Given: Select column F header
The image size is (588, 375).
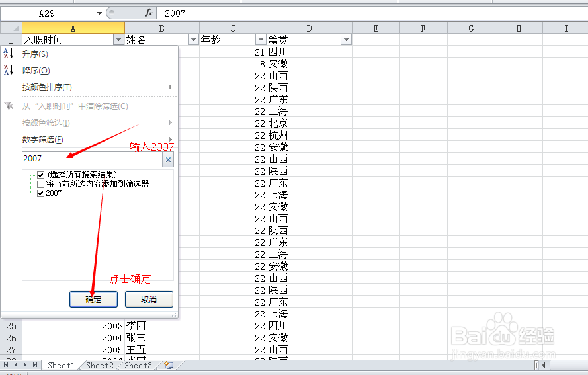Looking at the screenshot, I should (x=423, y=28).
